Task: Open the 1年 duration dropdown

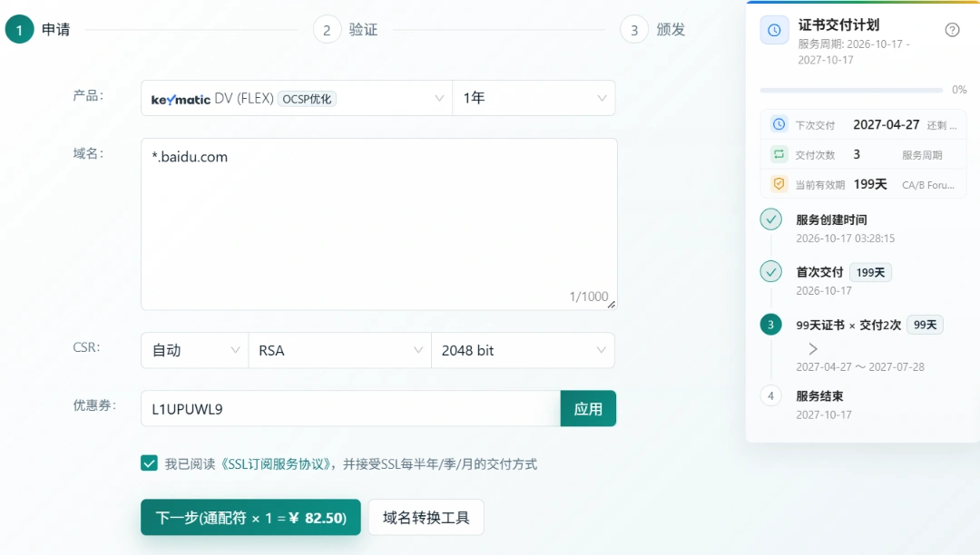Action: (534, 98)
